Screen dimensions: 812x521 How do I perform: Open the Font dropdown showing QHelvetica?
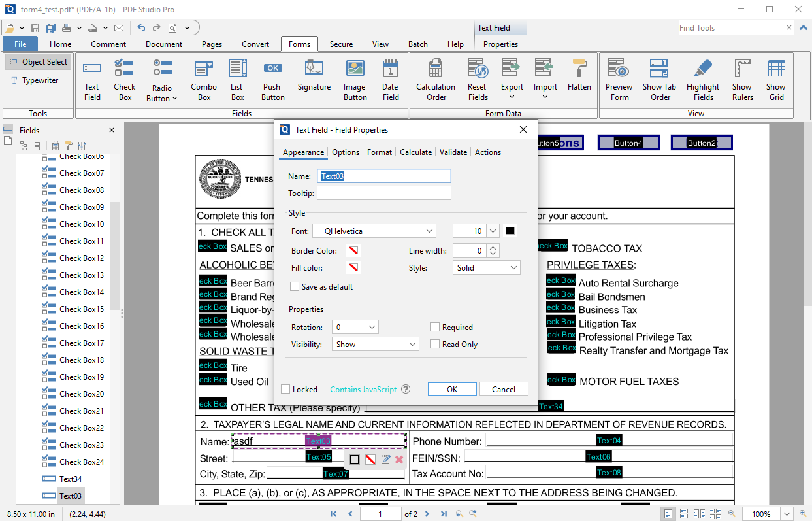click(374, 231)
